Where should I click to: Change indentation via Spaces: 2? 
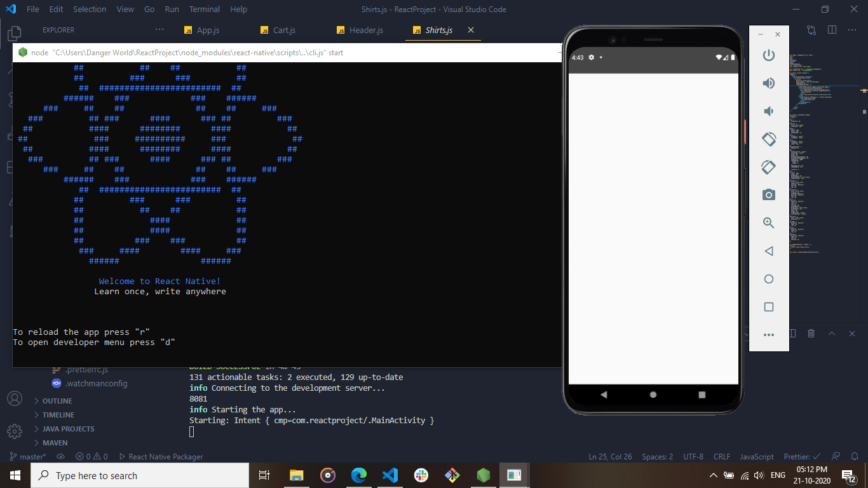(657, 456)
